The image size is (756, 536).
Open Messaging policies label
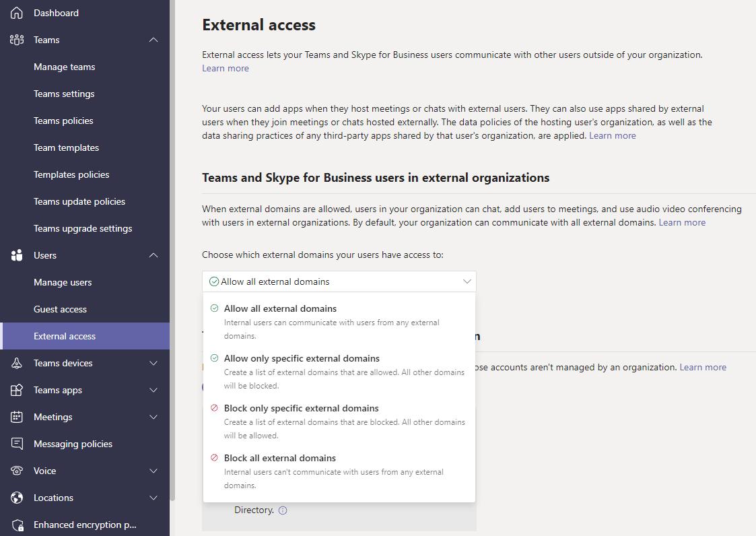pos(73,444)
